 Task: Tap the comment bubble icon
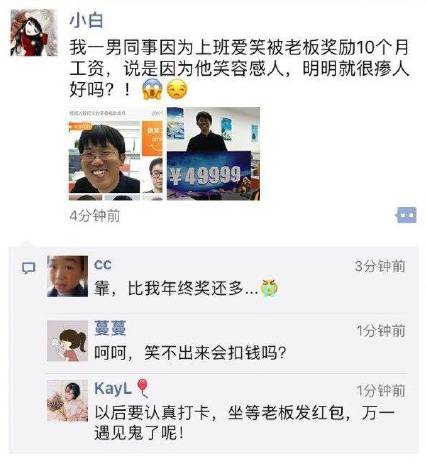pos(29,268)
